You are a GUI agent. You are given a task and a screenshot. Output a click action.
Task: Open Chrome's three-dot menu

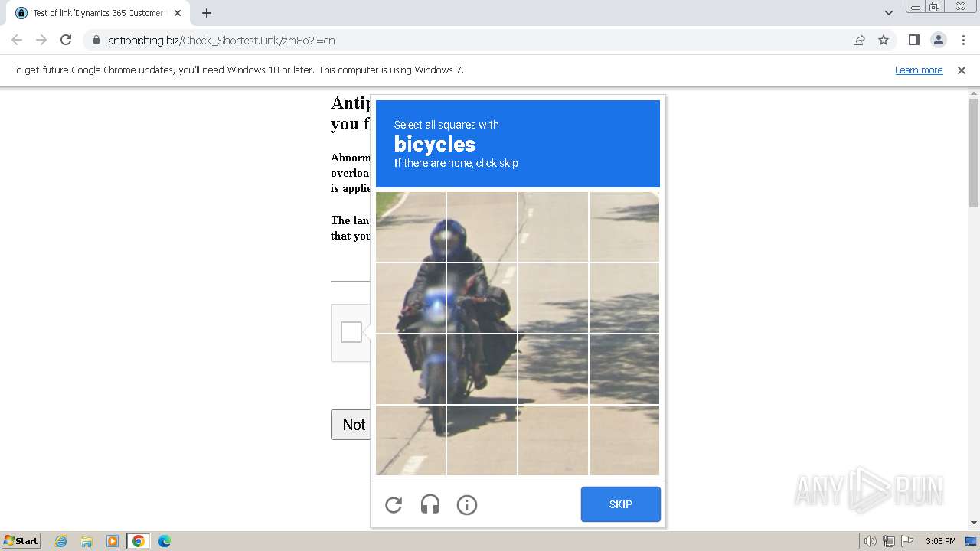962,40
